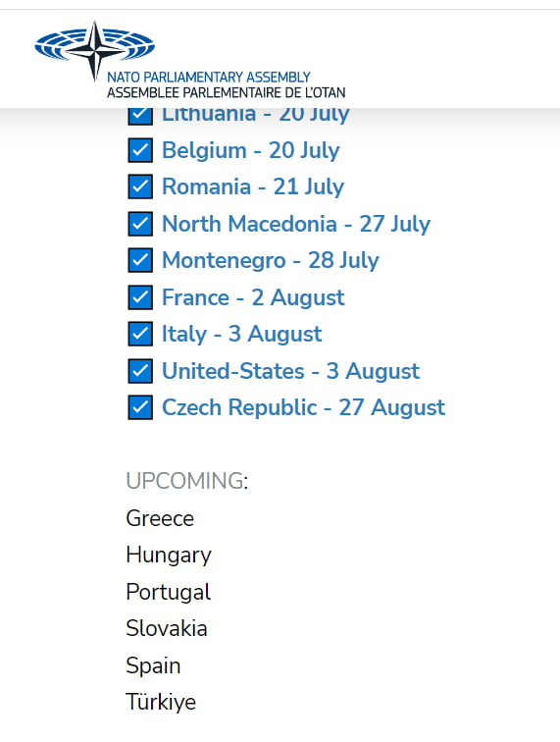Open Romania - 21 July link

click(253, 186)
